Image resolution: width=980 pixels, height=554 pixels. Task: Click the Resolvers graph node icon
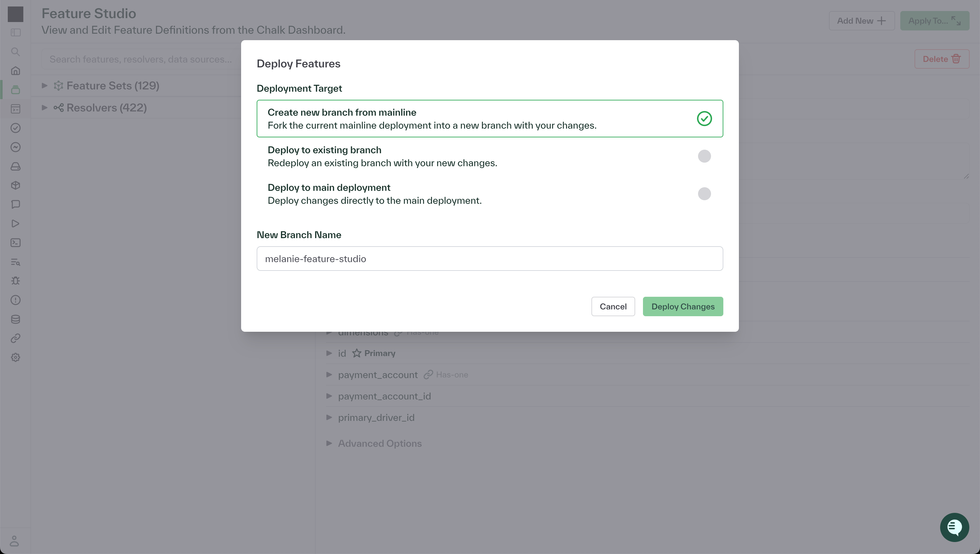58,108
